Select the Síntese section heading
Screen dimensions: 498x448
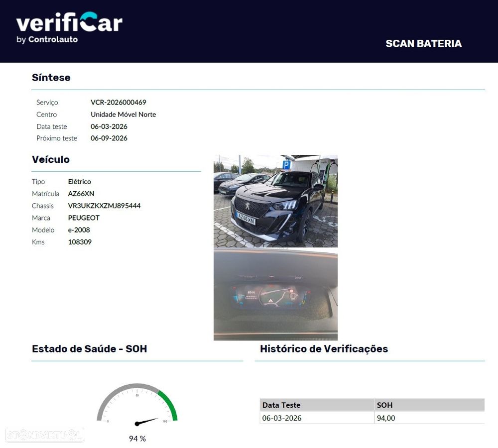click(51, 78)
